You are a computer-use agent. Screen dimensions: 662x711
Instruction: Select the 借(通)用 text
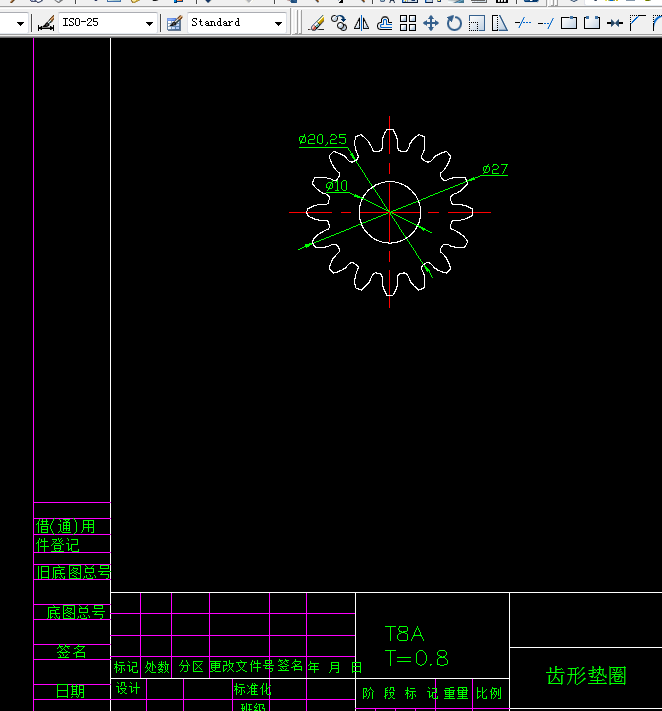coord(66,526)
